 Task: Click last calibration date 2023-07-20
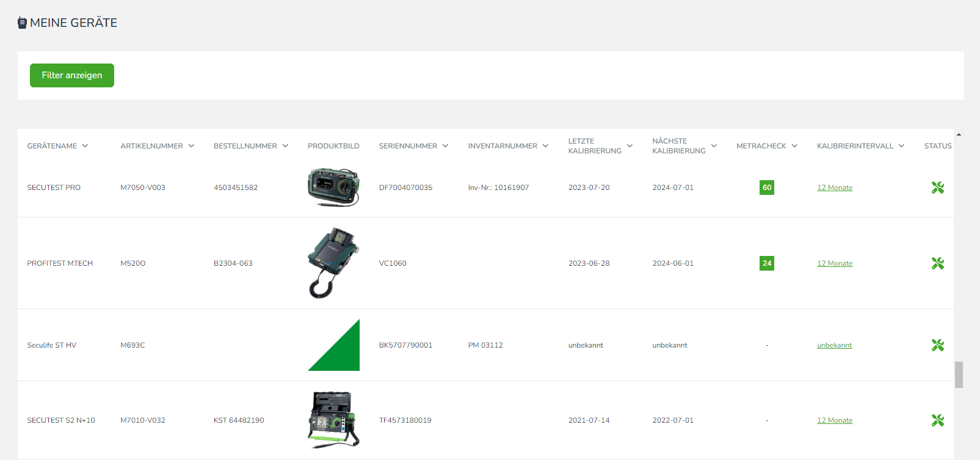tap(589, 188)
